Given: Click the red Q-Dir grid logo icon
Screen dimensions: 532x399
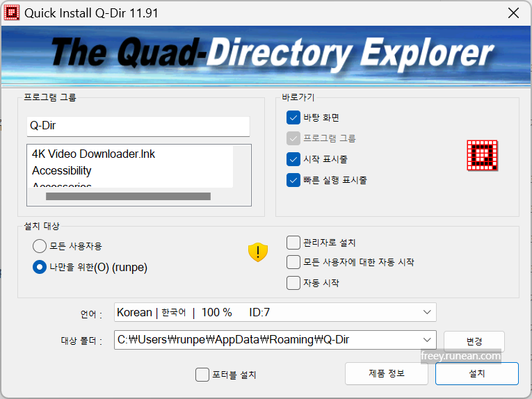Looking at the screenshot, I should [x=482, y=155].
